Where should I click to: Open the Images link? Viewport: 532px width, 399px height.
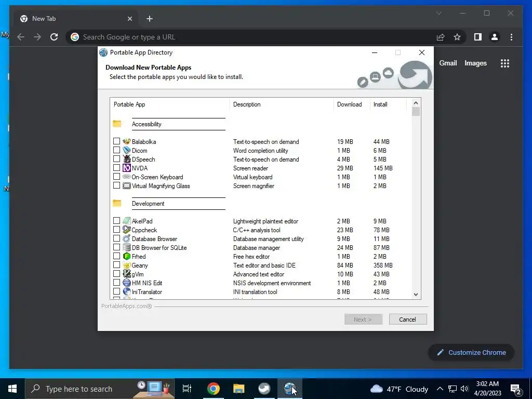tap(475, 63)
